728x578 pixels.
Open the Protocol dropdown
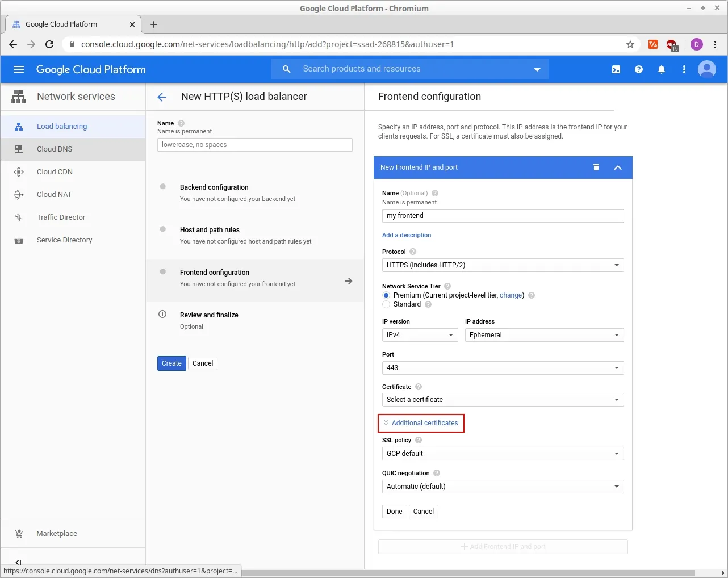pyautogui.click(x=503, y=265)
